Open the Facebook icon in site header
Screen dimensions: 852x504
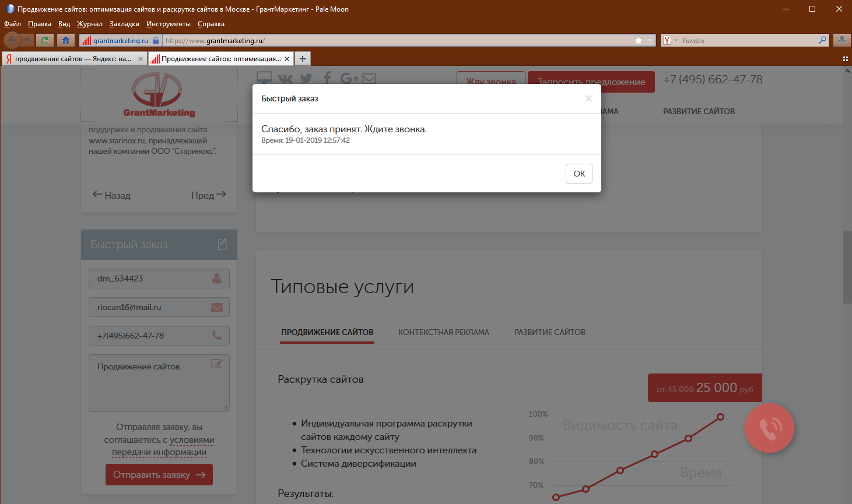[327, 78]
